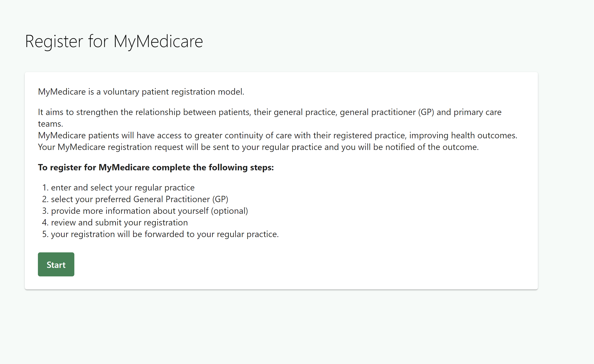Click the 'It aims to strengthen' sentence
The height and width of the screenshot is (364, 594).
[270, 118]
